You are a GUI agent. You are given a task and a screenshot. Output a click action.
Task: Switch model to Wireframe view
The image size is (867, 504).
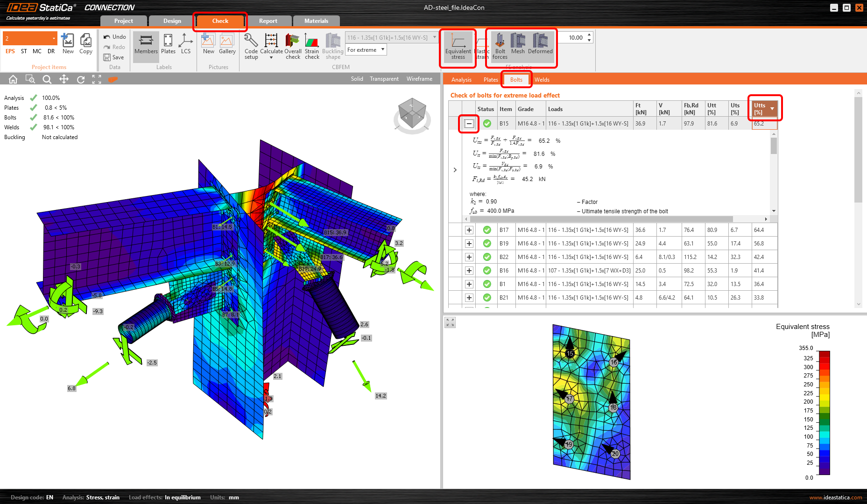[419, 79]
